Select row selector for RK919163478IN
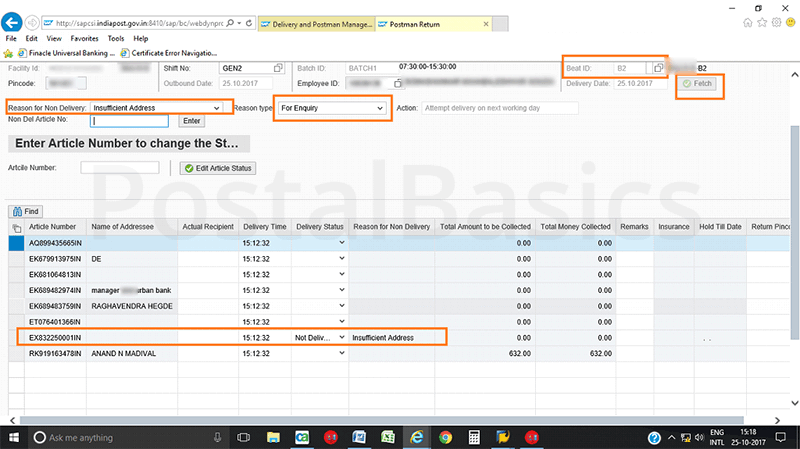 coord(15,352)
